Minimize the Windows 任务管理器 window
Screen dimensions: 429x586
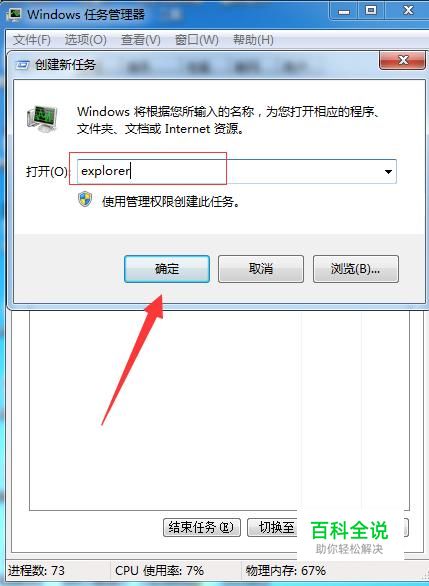tap(344, 11)
